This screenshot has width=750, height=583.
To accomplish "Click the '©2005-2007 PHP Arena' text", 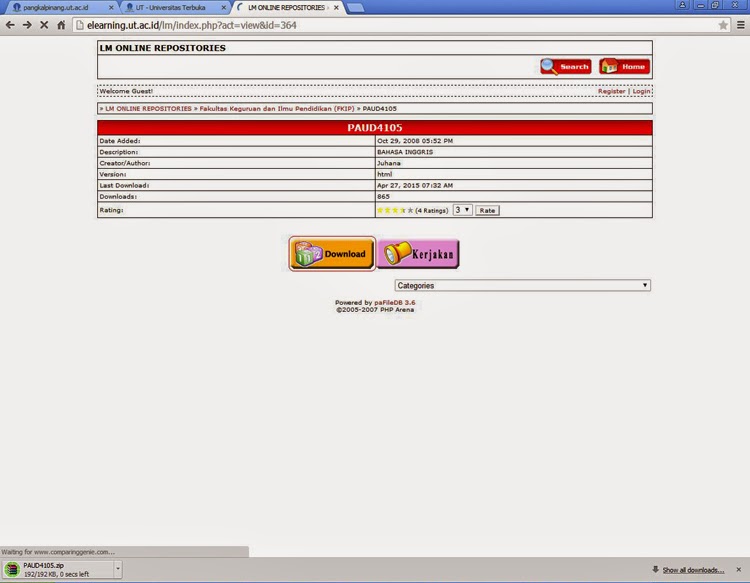I will pyautogui.click(x=375, y=309).
